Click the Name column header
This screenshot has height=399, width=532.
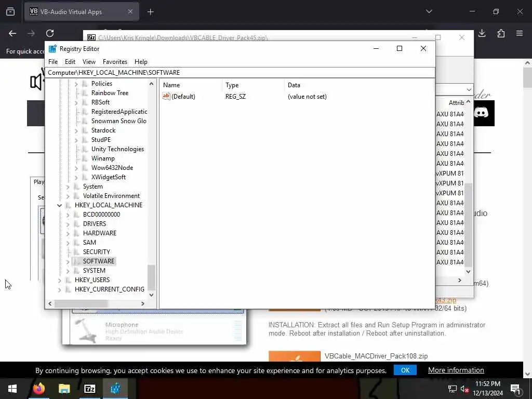tap(191, 85)
